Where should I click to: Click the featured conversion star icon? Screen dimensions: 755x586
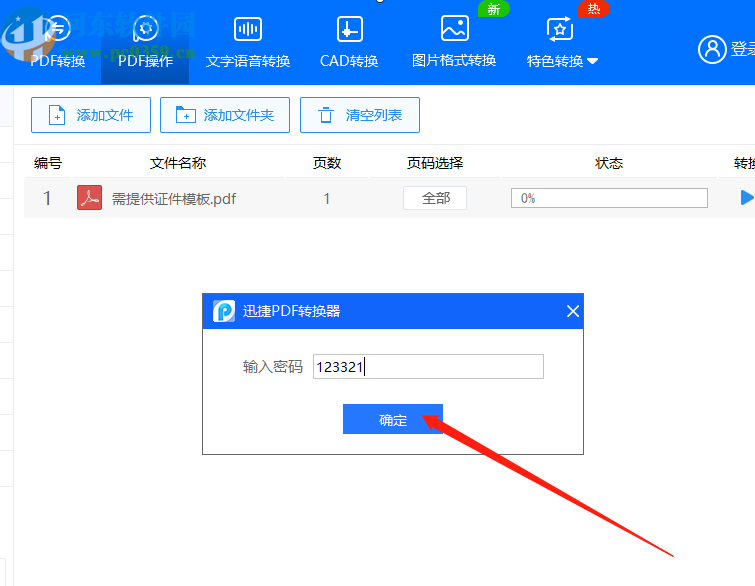[560, 29]
